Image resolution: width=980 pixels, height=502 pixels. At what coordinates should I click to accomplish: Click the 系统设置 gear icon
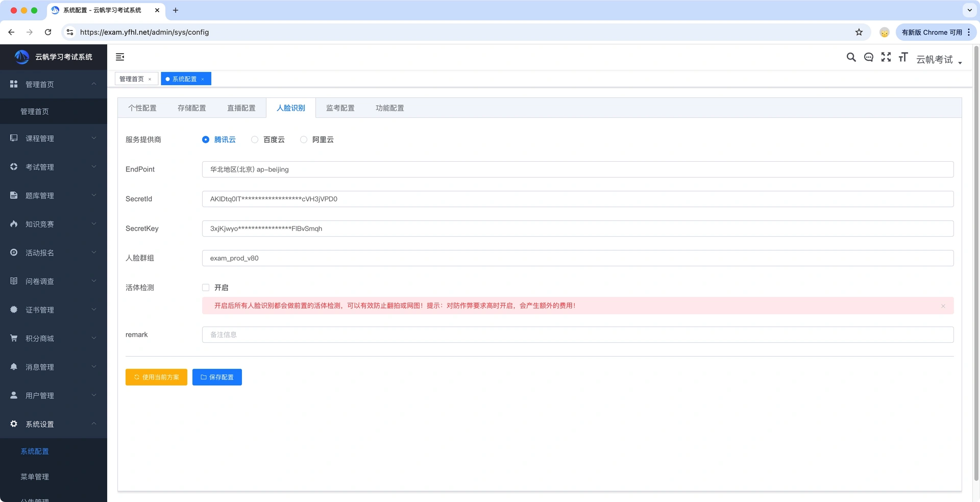point(14,424)
